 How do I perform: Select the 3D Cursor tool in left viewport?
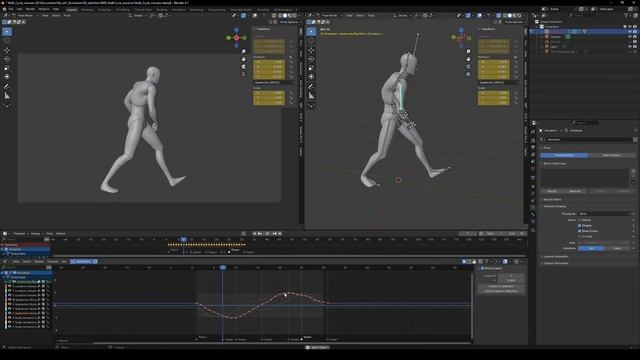point(7,41)
